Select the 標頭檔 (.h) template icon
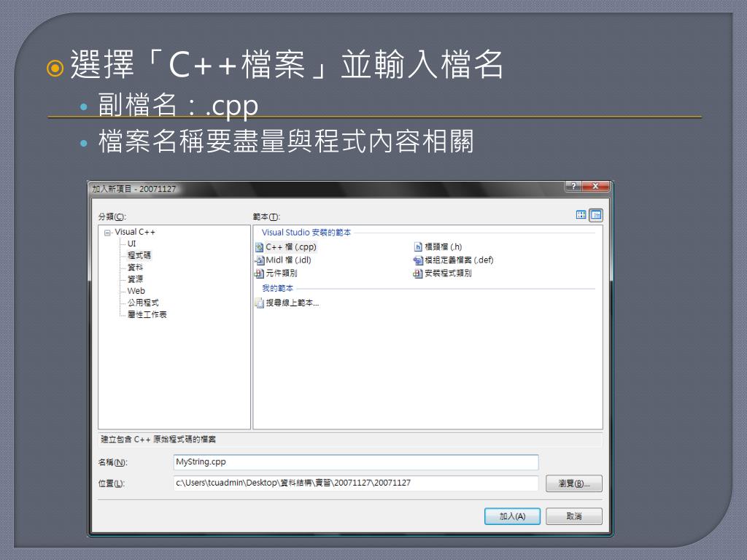The height and width of the screenshot is (560, 747). coord(418,246)
